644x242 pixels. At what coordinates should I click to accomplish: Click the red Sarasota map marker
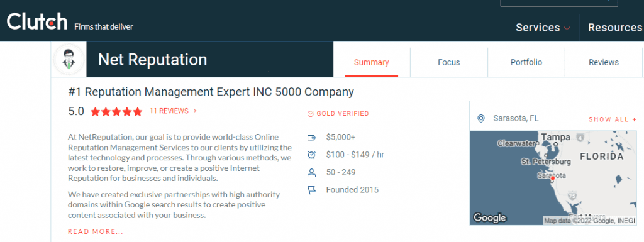click(x=552, y=179)
